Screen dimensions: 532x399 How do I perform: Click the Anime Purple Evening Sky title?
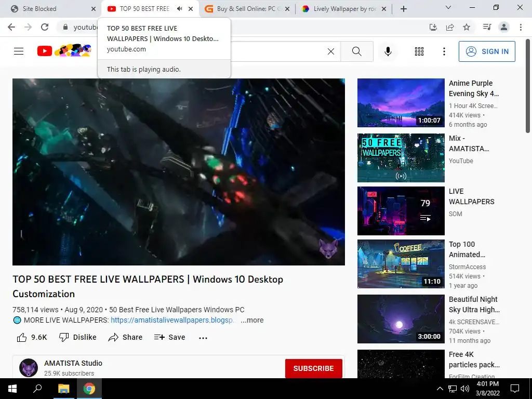[x=474, y=88]
